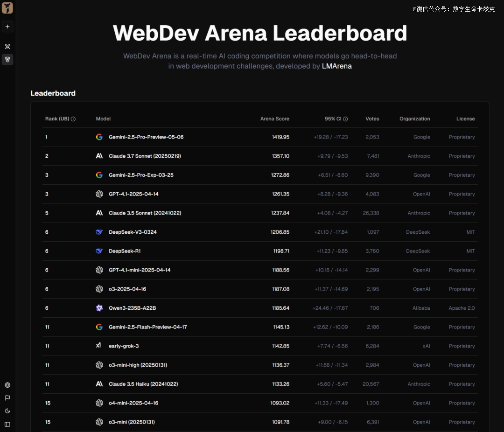The height and width of the screenshot is (432, 504).
Task: Click votes value 26,338
Action: pyautogui.click(x=371, y=213)
